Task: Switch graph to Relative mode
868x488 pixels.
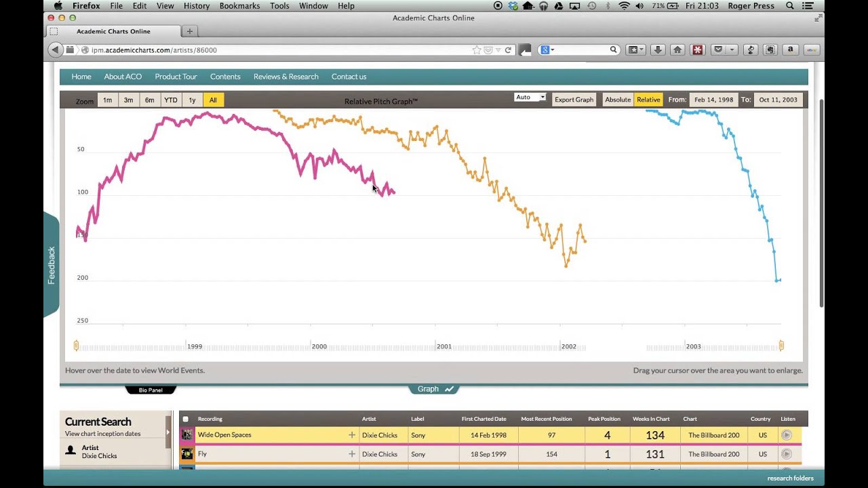Action: point(648,100)
